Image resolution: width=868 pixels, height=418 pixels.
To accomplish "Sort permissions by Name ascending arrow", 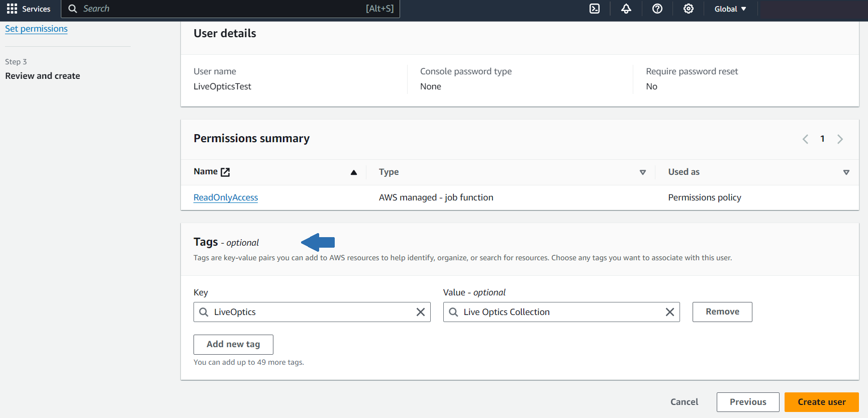I will (x=354, y=172).
